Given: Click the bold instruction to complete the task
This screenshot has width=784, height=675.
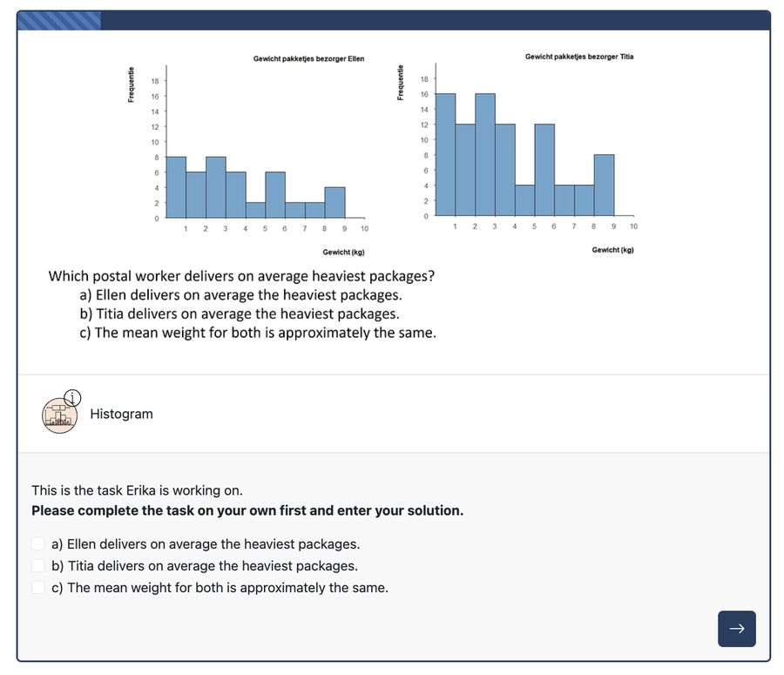Looking at the screenshot, I should 247,510.
